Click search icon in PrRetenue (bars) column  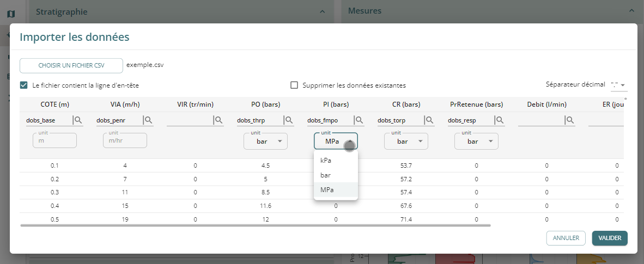pos(500,120)
